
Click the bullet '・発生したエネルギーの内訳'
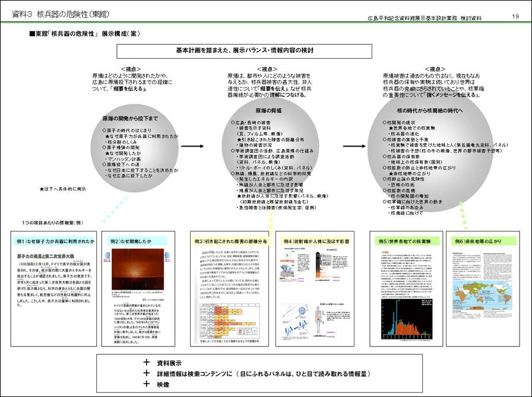pos(264,179)
